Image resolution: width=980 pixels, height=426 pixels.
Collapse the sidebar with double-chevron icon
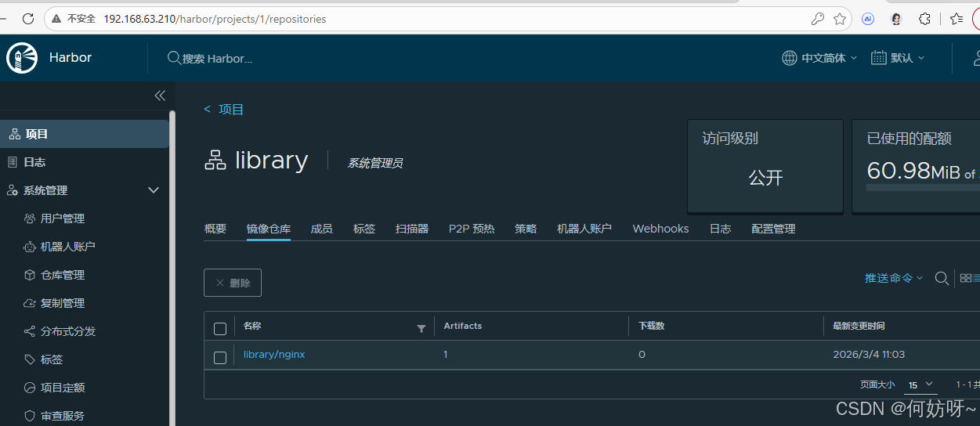(x=160, y=96)
